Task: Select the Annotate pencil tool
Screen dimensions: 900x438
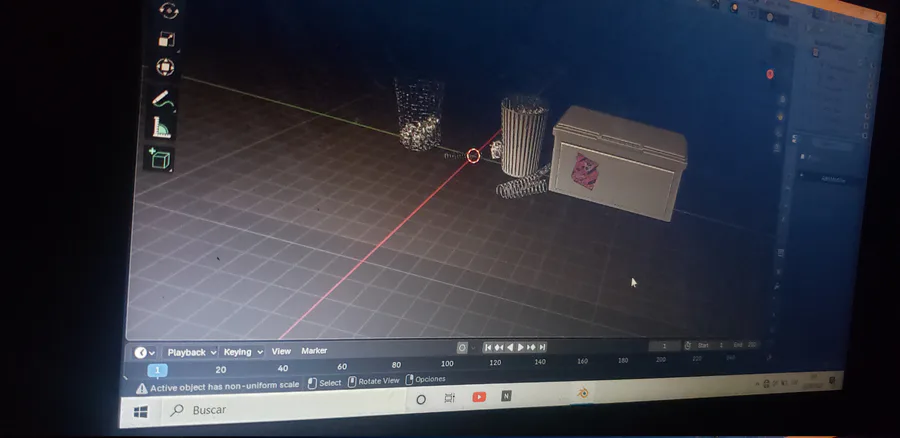Action: pyautogui.click(x=162, y=99)
